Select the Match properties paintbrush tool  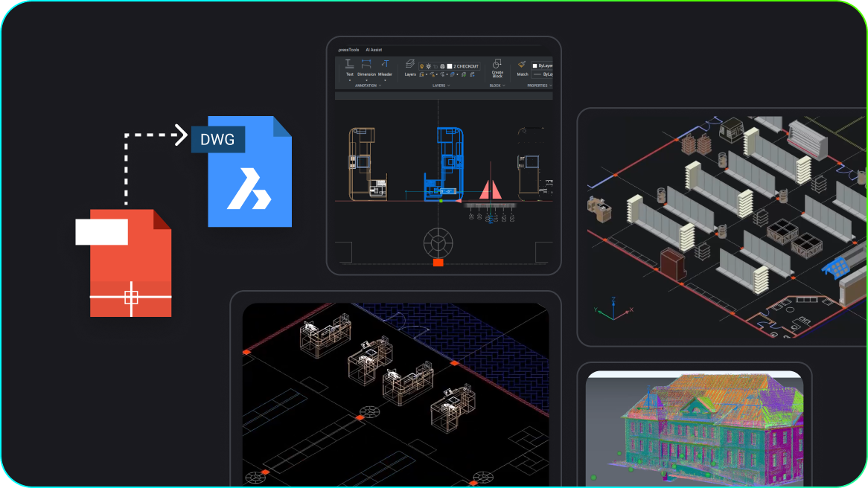point(521,64)
